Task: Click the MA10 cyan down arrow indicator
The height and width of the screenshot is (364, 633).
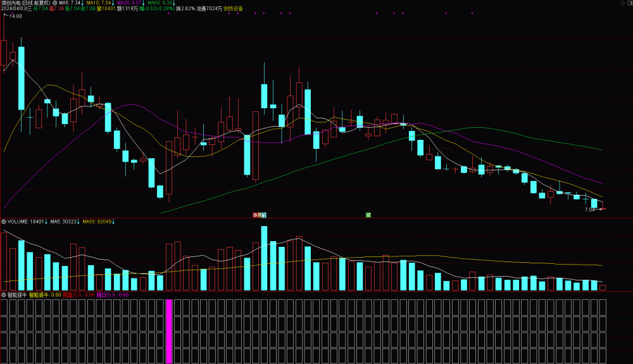Action: click(x=113, y=3)
